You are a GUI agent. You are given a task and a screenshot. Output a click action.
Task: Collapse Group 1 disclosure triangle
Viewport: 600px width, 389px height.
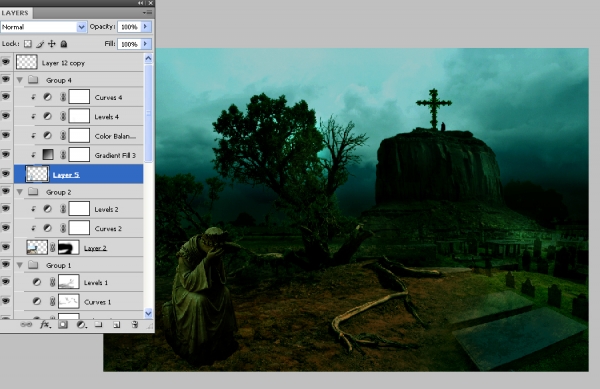click(x=20, y=265)
